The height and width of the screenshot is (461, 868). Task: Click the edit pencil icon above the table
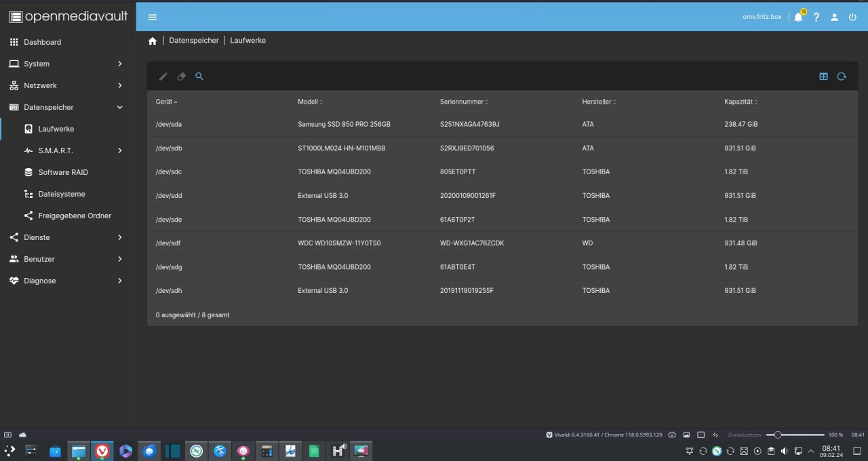[x=163, y=77]
